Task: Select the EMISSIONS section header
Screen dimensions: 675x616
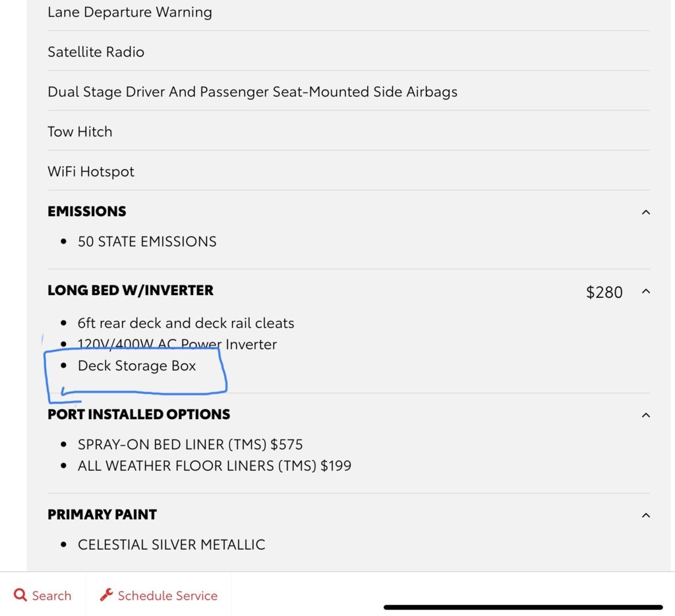Action: pos(87,211)
